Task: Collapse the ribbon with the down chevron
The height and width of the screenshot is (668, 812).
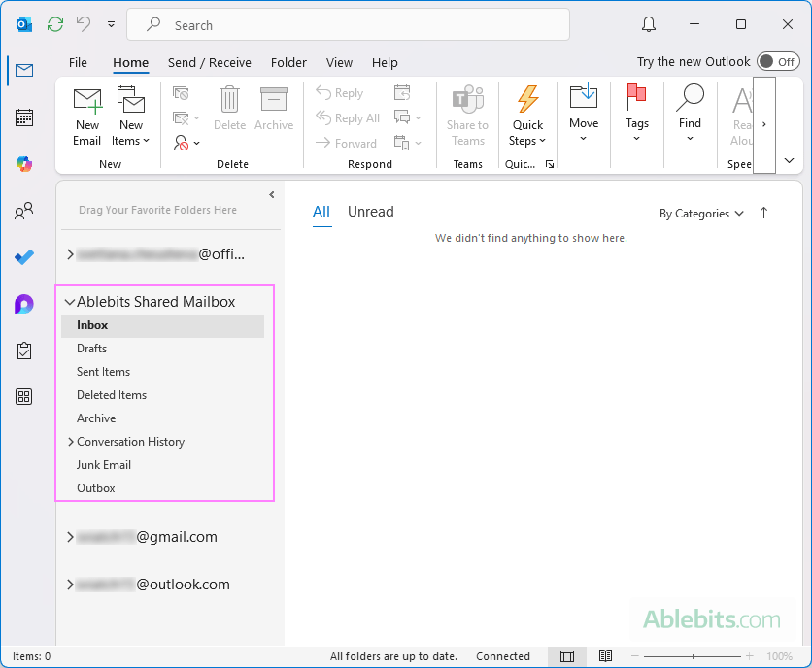Action: point(789,160)
